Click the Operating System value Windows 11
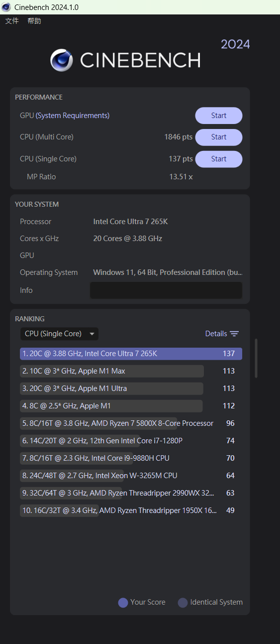The height and width of the screenshot is (644, 280). 168,272
